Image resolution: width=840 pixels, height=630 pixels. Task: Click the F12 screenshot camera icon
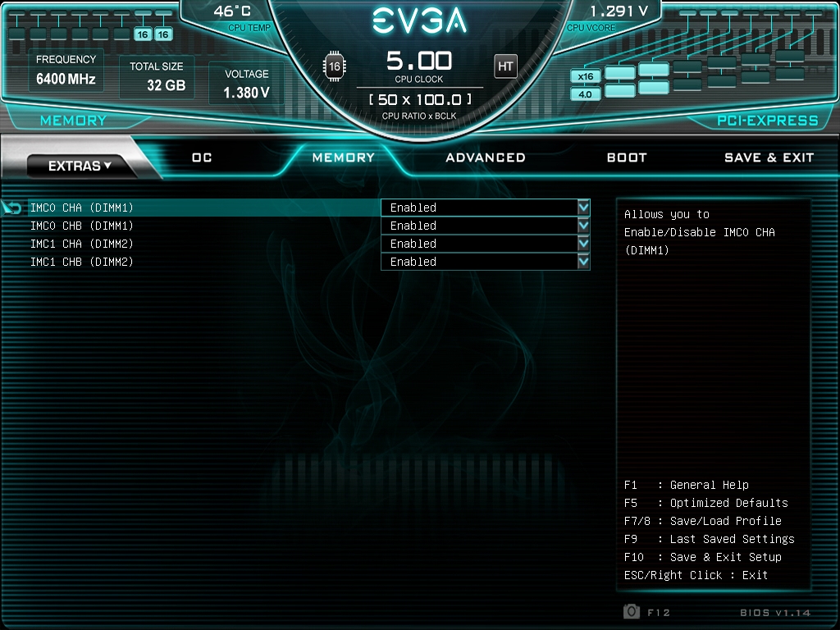pos(632,611)
